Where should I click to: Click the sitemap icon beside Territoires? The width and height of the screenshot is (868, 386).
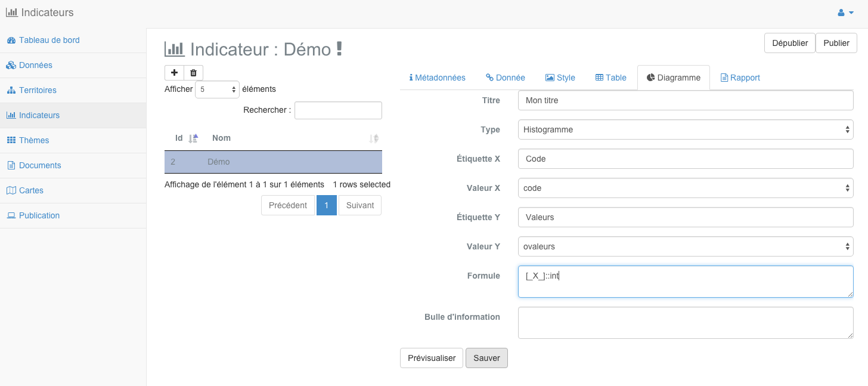click(x=11, y=90)
